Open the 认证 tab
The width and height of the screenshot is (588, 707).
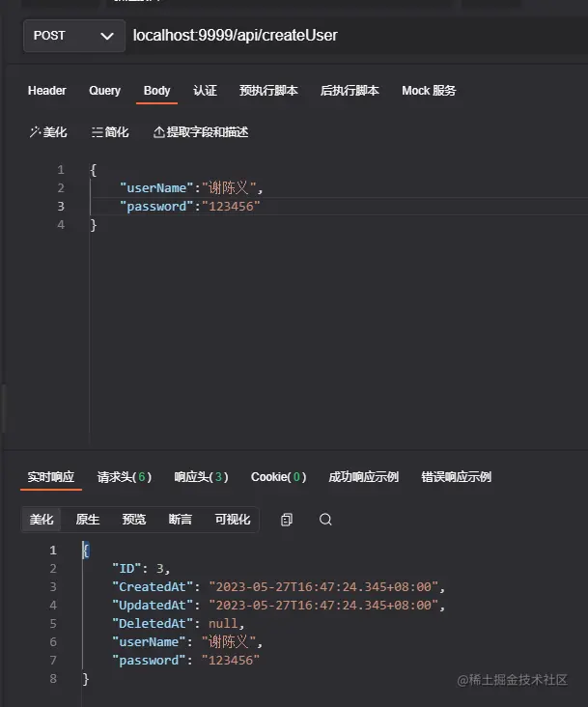coord(205,91)
